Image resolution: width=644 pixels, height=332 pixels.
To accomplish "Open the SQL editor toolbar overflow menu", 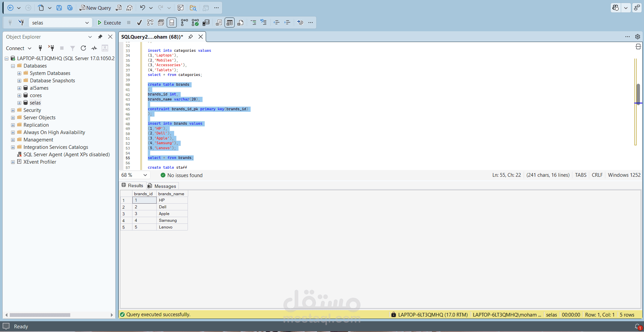I will [311, 23].
